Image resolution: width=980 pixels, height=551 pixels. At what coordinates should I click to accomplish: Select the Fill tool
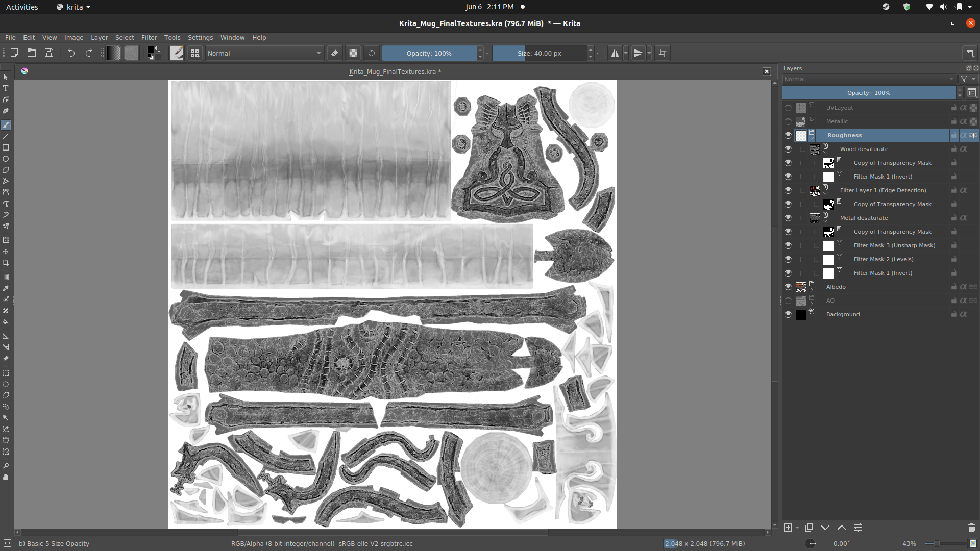pyautogui.click(x=6, y=322)
